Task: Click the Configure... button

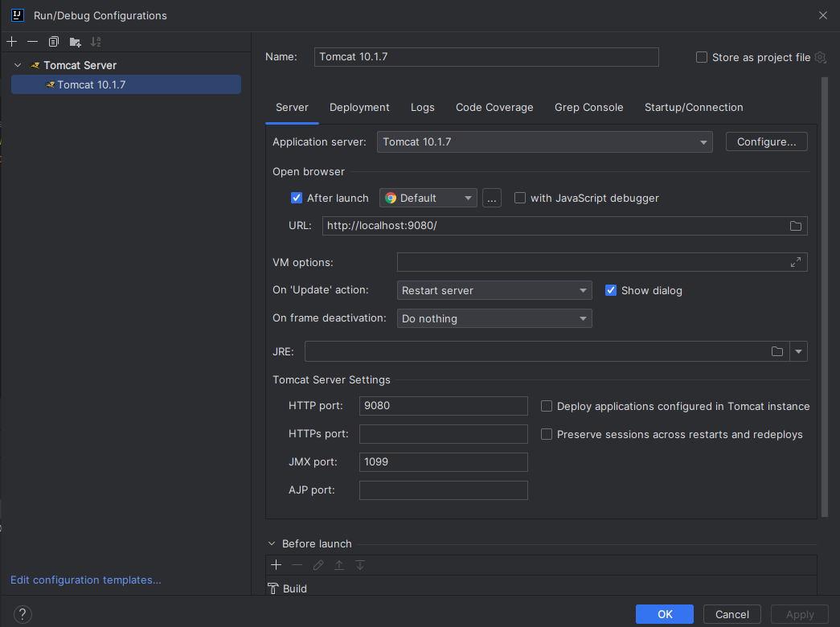Action: point(766,141)
